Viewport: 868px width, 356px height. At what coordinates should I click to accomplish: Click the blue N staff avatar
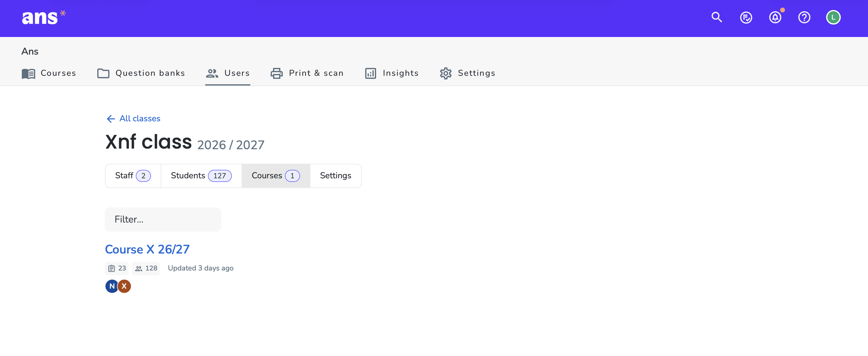point(112,286)
